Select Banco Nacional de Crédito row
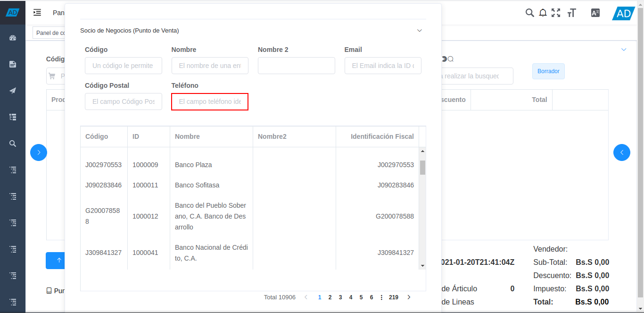The image size is (644, 313). (x=249, y=253)
